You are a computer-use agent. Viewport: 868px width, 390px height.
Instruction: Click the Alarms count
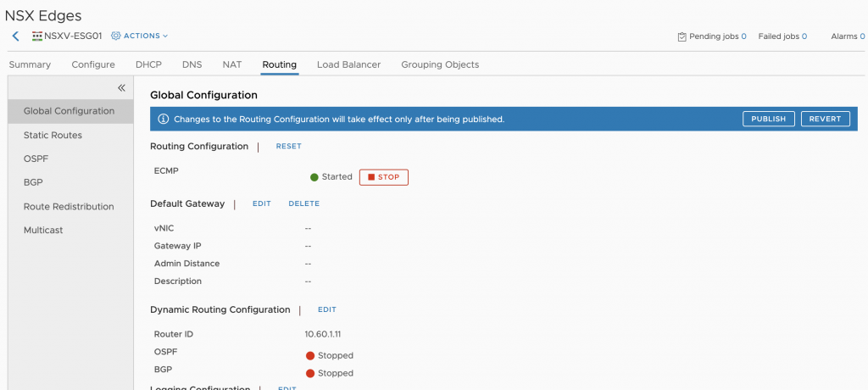862,36
